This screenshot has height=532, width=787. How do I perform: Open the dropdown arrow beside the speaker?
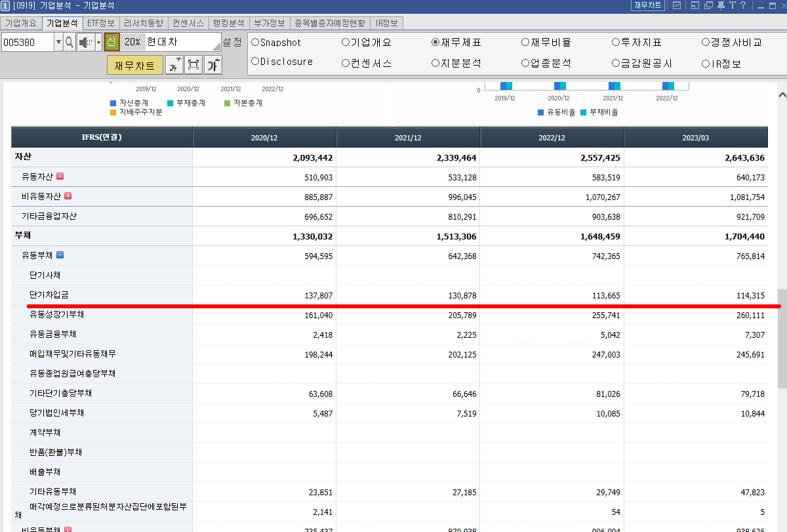(98, 42)
